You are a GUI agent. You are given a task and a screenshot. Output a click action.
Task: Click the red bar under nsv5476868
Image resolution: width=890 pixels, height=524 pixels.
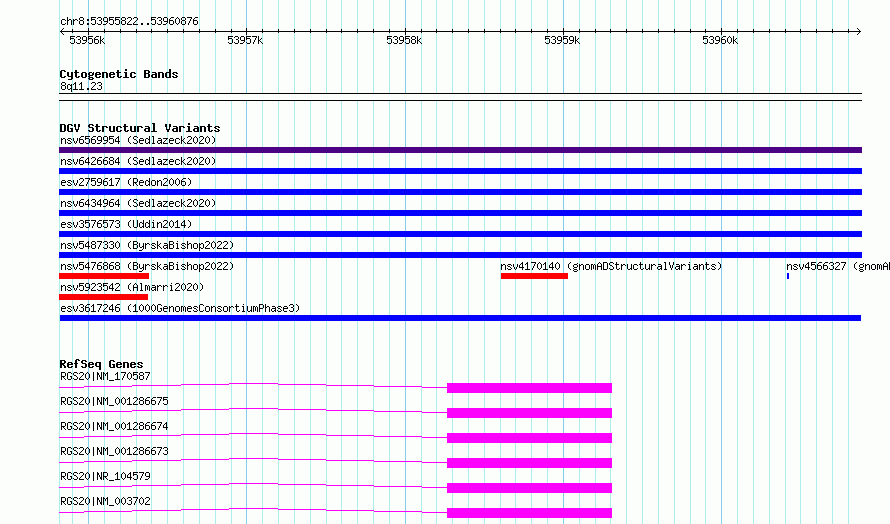click(x=104, y=276)
